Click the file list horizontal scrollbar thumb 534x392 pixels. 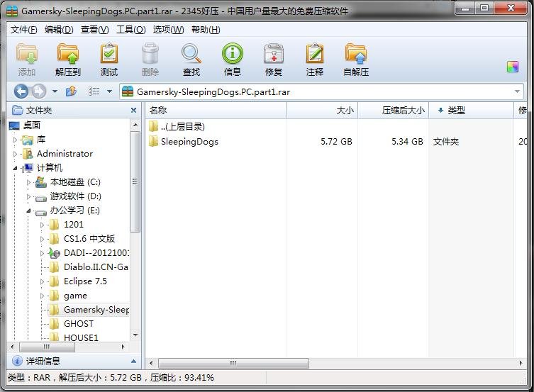coord(233,363)
